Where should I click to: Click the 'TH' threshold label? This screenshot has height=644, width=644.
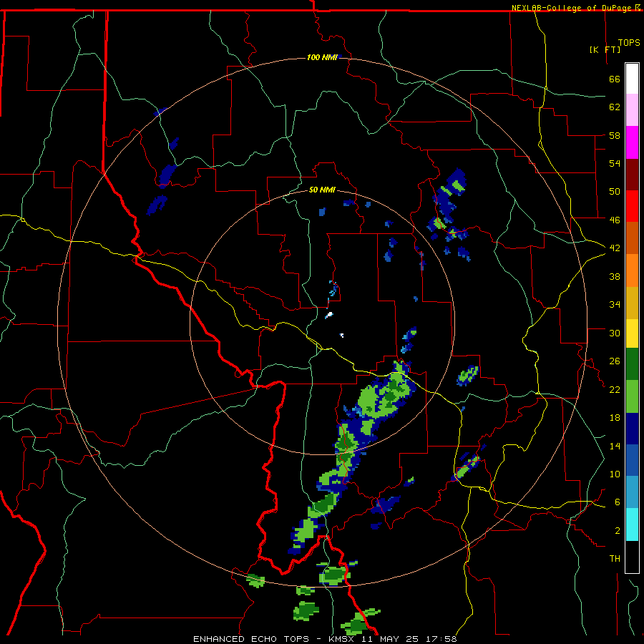(x=615, y=559)
